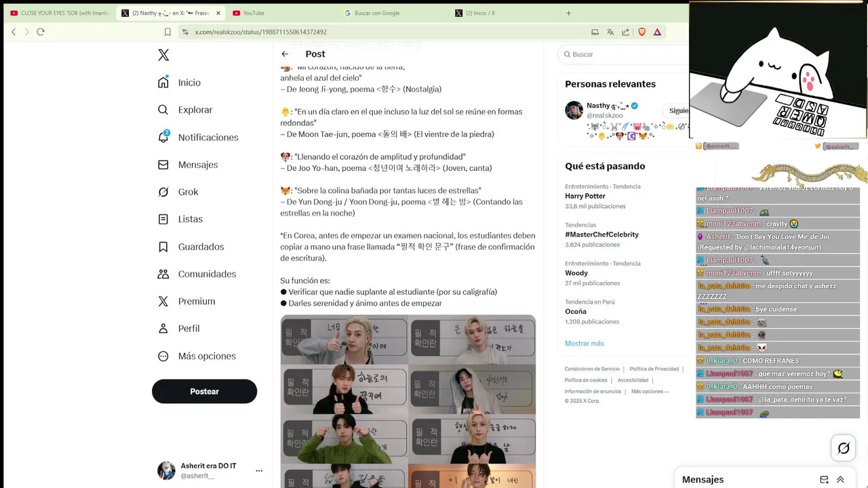Click Mostrar más link

coord(585,344)
